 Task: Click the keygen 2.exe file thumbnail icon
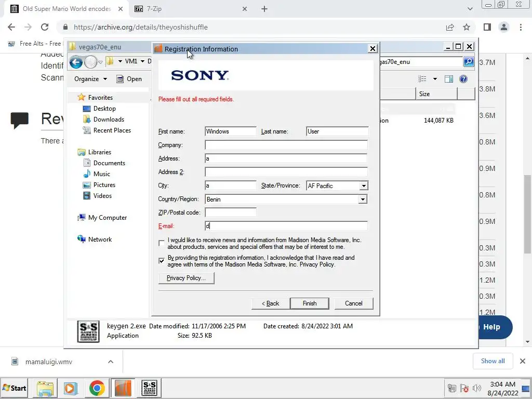coord(88,331)
